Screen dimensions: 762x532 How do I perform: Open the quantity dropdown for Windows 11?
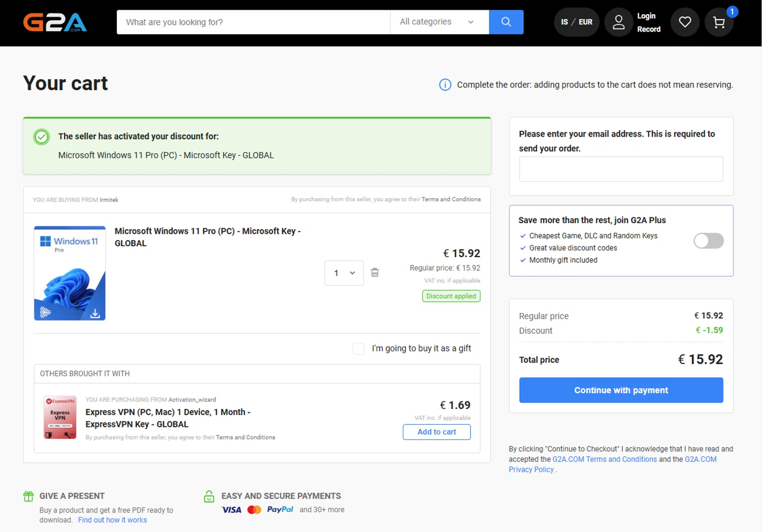pos(344,273)
